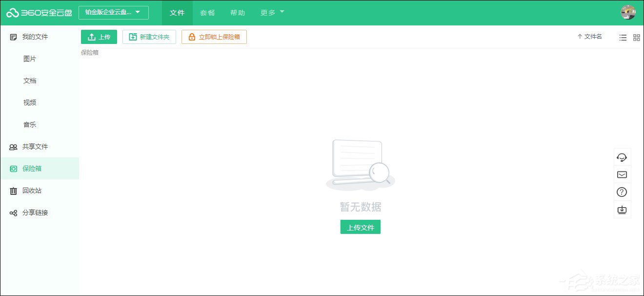
Task: Select the 图片 sidebar icon
Action: (29, 59)
